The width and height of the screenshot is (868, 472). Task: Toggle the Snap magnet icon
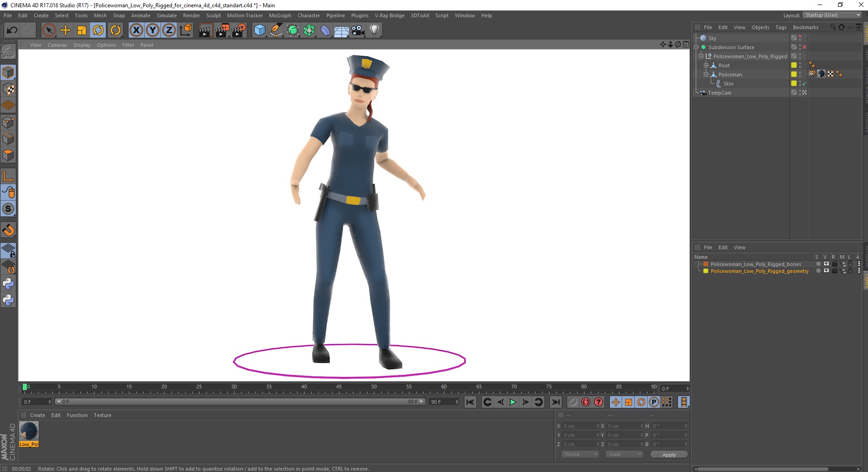pyautogui.click(x=8, y=230)
